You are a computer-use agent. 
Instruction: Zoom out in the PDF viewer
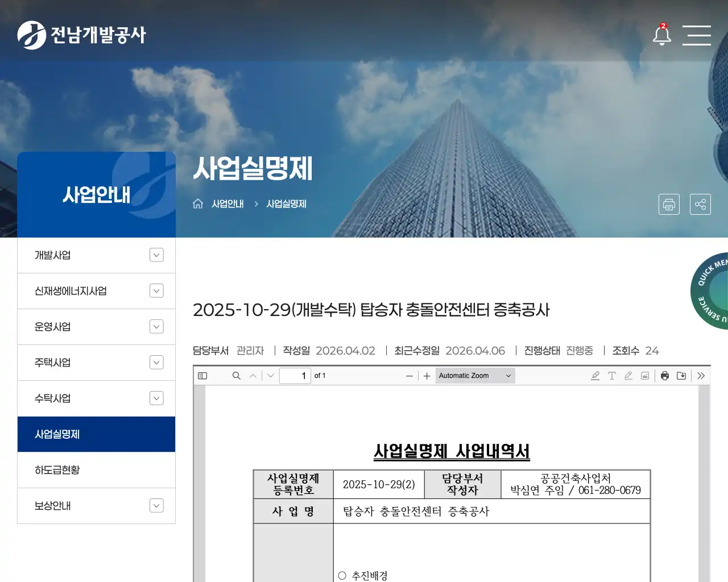(x=409, y=376)
